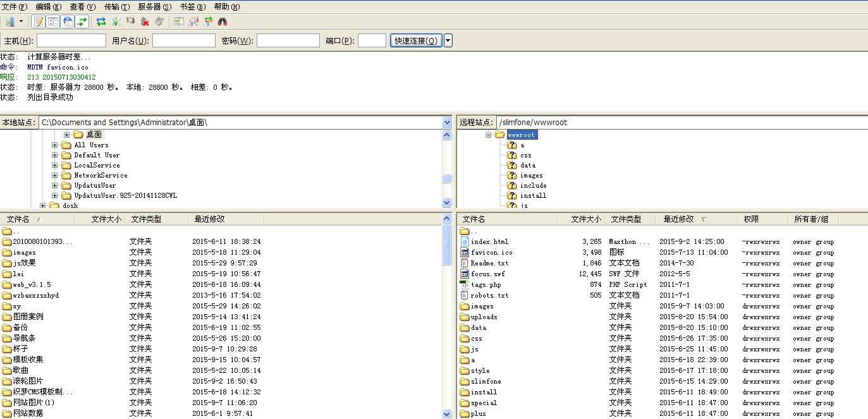Open the 服务器(S) menu
The height and width of the screenshot is (419, 868).
(x=154, y=6)
